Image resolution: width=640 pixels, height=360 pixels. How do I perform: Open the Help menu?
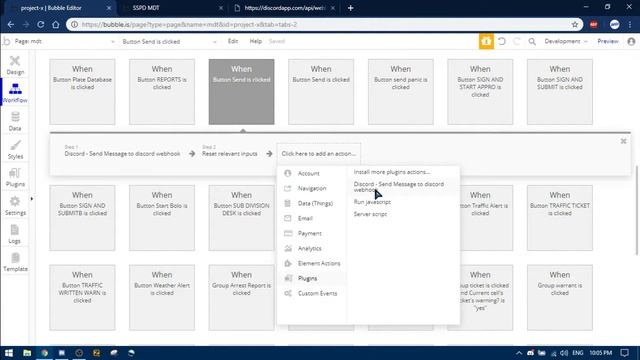pyautogui.click(x=256, y=41)
